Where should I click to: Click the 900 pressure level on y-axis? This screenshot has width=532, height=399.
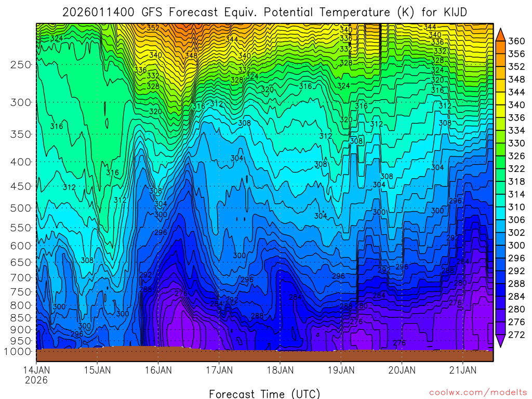[x=21, y=330]
